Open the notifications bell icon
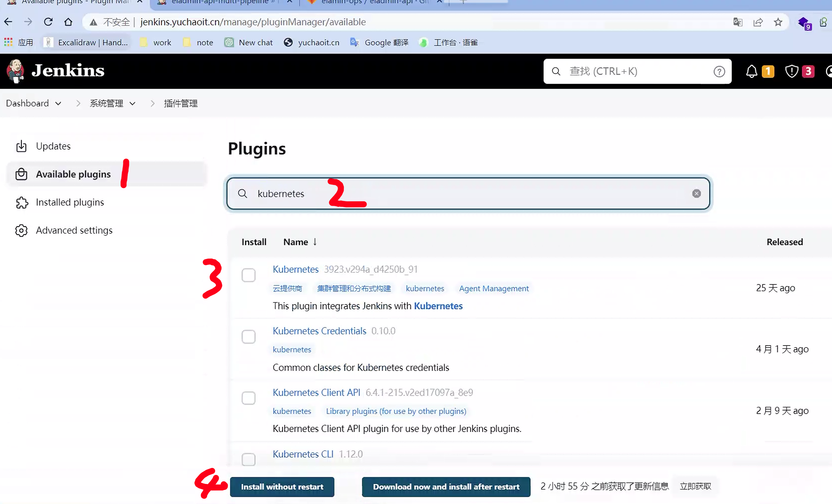The width and height of the screenshot is (832, 504). pos(751,71)
